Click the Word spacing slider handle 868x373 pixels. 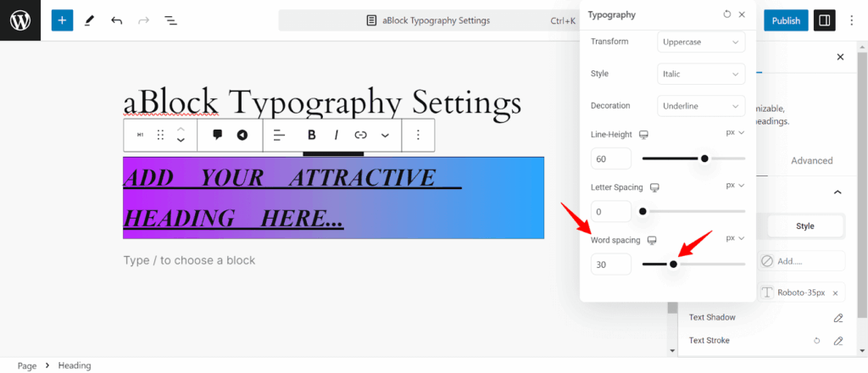click(x=673, y=264)
